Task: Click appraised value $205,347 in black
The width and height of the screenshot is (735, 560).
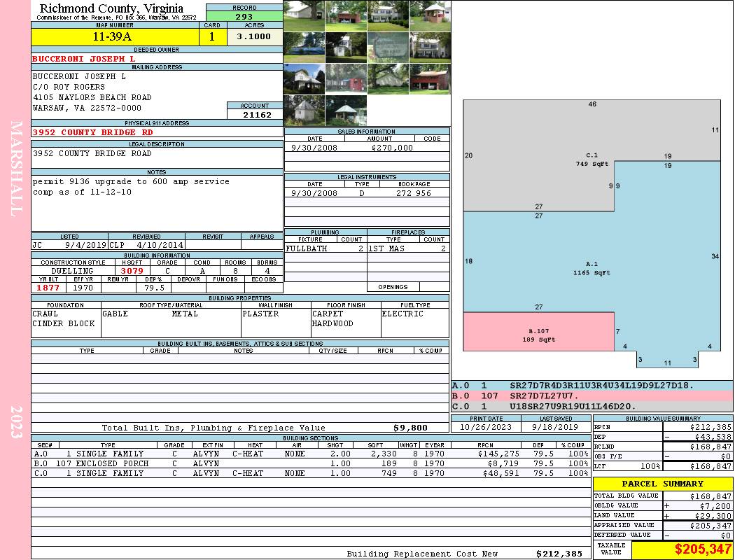Action: click(x=710, y=525)
